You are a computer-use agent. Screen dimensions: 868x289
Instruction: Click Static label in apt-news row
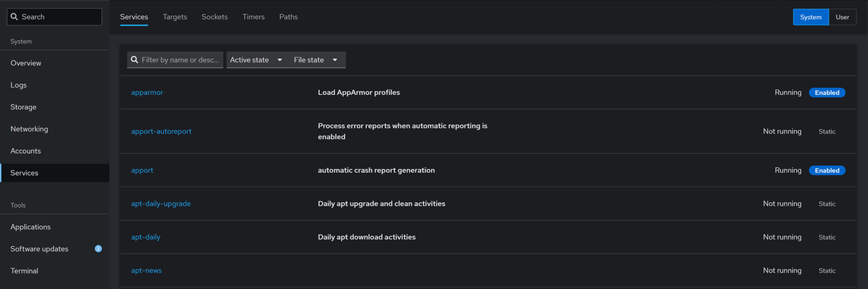(x=827, y=271)
